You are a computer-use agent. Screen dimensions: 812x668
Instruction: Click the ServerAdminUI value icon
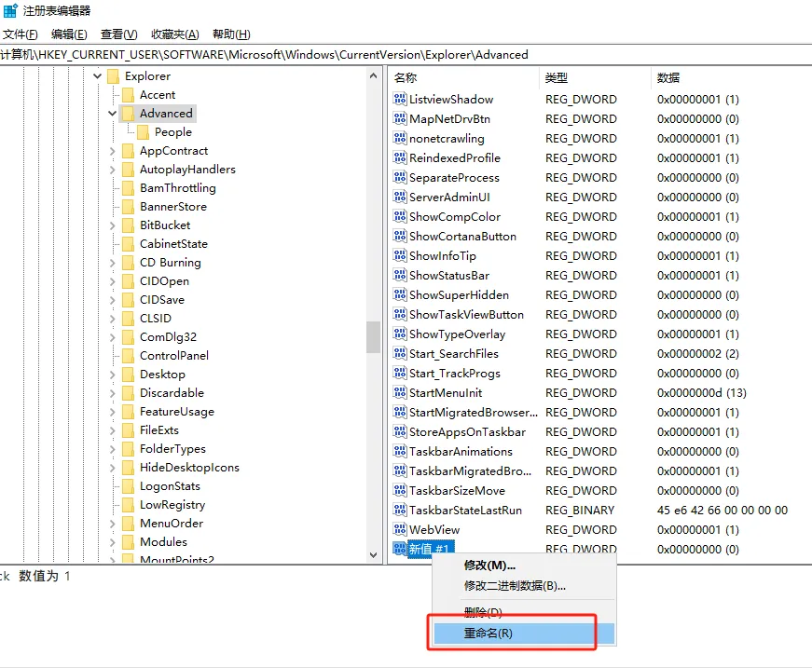400,197
